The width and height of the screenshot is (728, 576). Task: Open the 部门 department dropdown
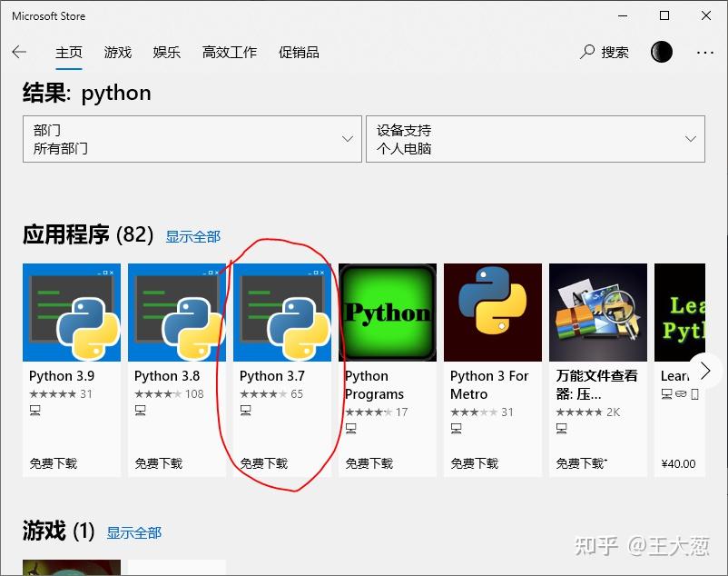(x=192, y=138)
